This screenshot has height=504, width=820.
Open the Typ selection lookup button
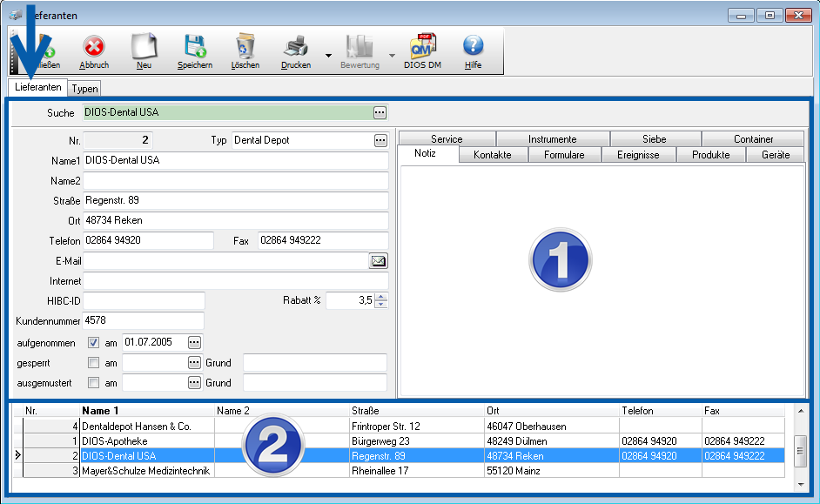[380, 140]
